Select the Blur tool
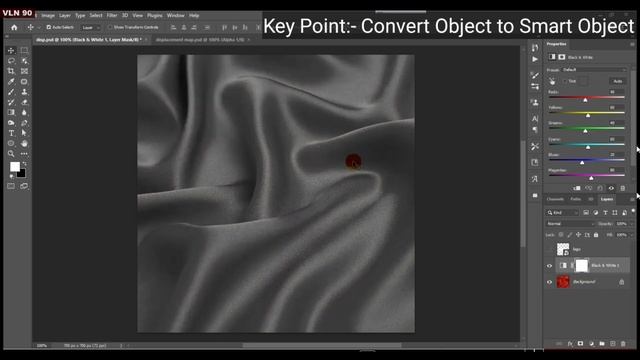The height and width of the screenshot is (360, 640). pos(24,112)
